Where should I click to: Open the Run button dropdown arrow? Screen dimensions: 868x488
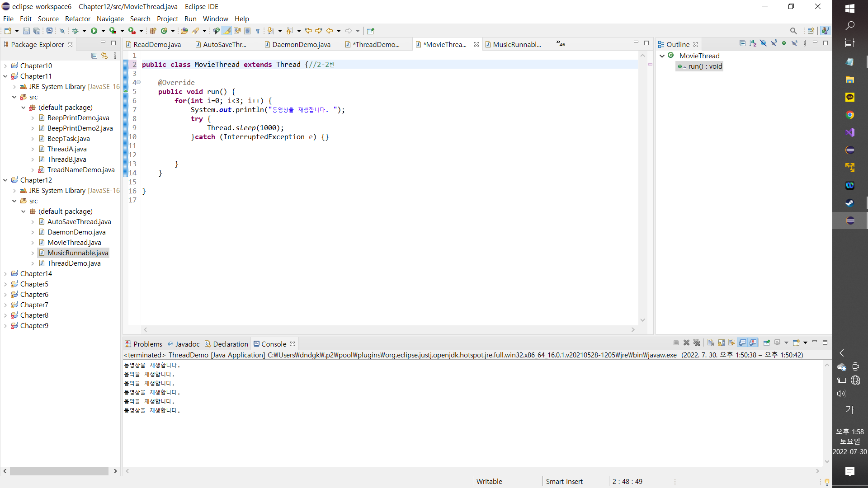(103, 31)
